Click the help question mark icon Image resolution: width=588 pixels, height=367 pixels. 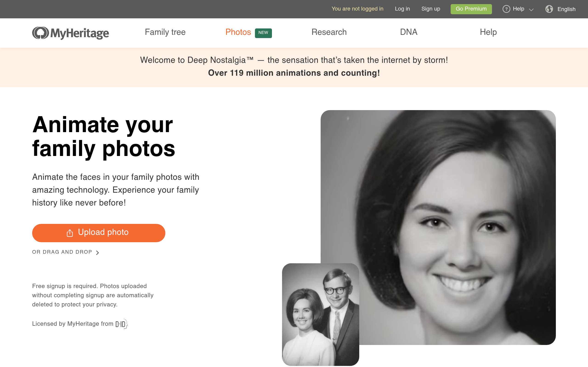click(x=506, y=9)
